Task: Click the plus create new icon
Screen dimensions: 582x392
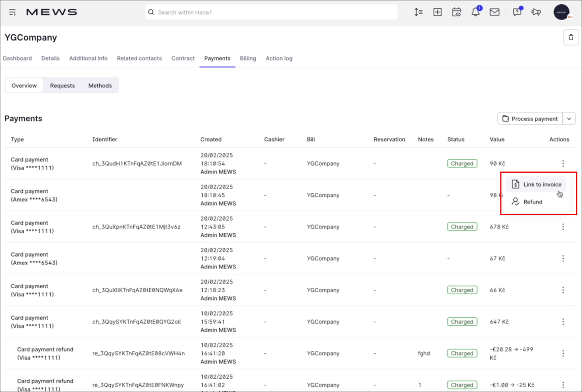Action: pyautogui.click(x=437, y=12)
